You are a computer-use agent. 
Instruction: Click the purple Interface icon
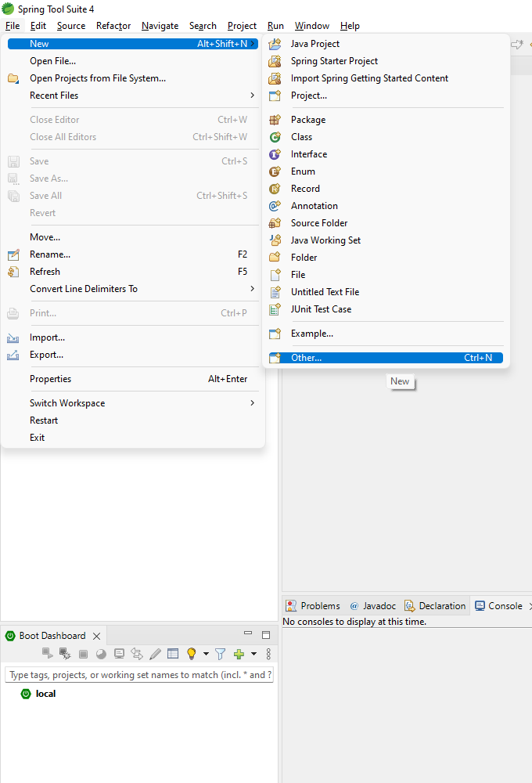[275, 154]
